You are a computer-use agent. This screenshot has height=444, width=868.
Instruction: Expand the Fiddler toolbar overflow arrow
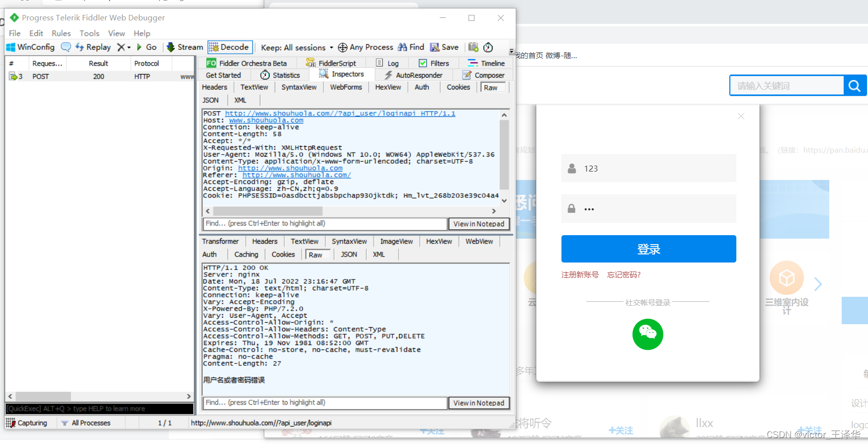coord(512,51)
